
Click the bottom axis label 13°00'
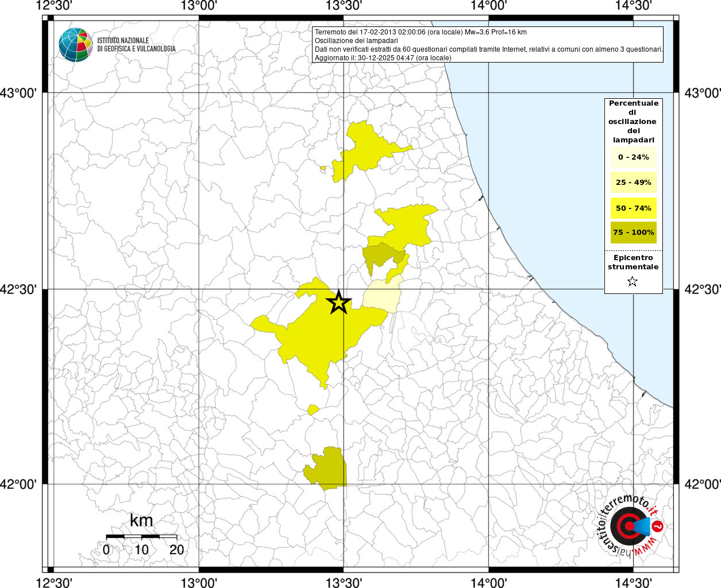point(199,582)
